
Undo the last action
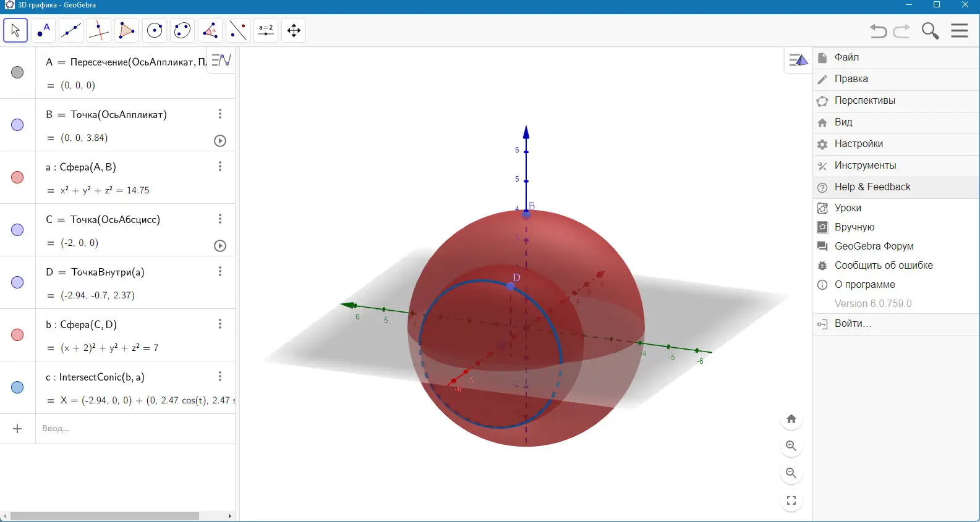[878, 31]
